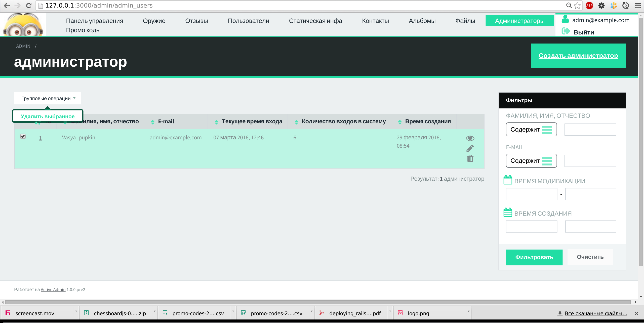The height and width of the screenshot is (323, 644).
Task: Uncheck the checkbox for administrator row 1
Action: (x=23, y=136)
